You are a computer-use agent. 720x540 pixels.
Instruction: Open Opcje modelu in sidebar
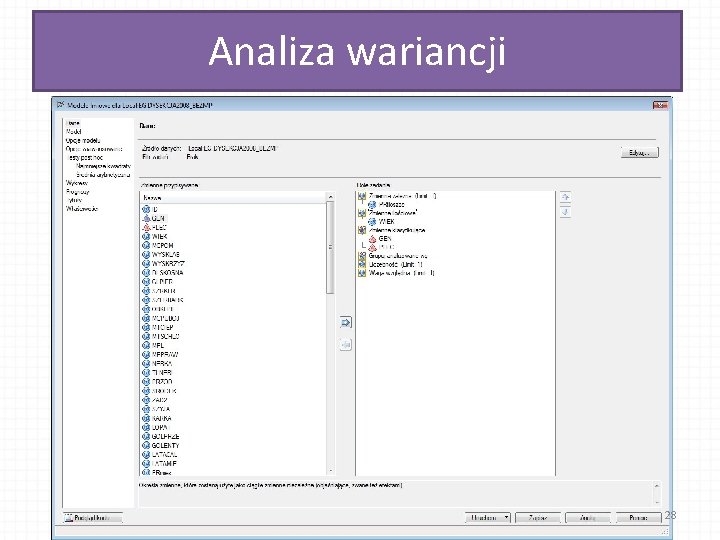pyautogui.click(x=83, y=141)
